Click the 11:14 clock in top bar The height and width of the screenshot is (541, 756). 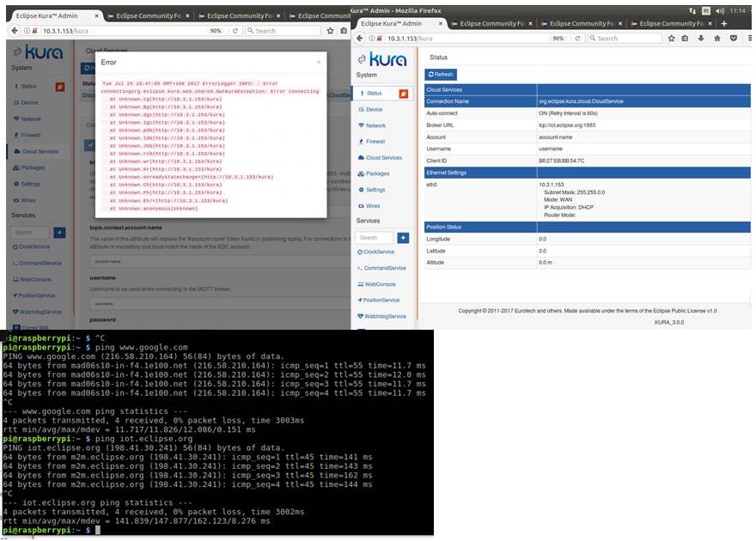tap(738, 10)
